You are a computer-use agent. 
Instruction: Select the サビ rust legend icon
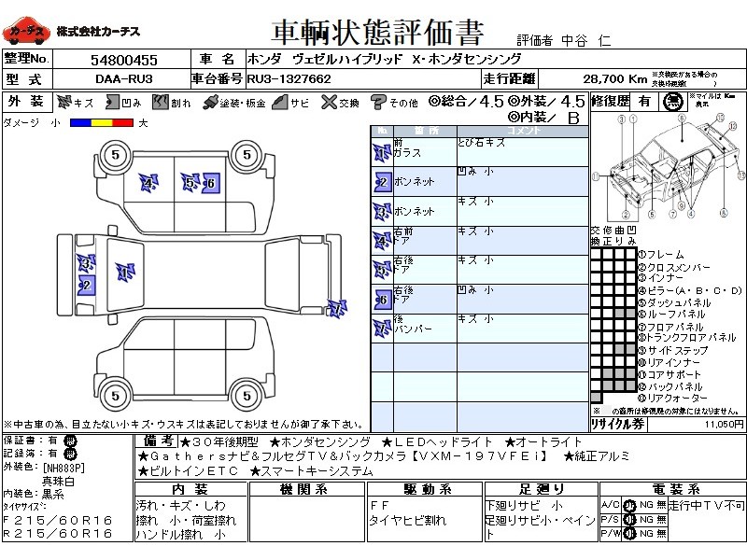279,102
